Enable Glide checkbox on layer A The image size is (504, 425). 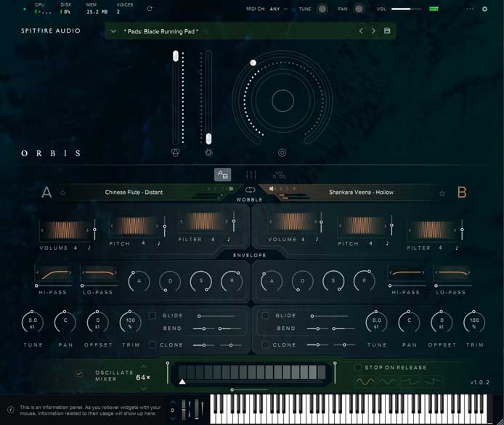(153, 315)
